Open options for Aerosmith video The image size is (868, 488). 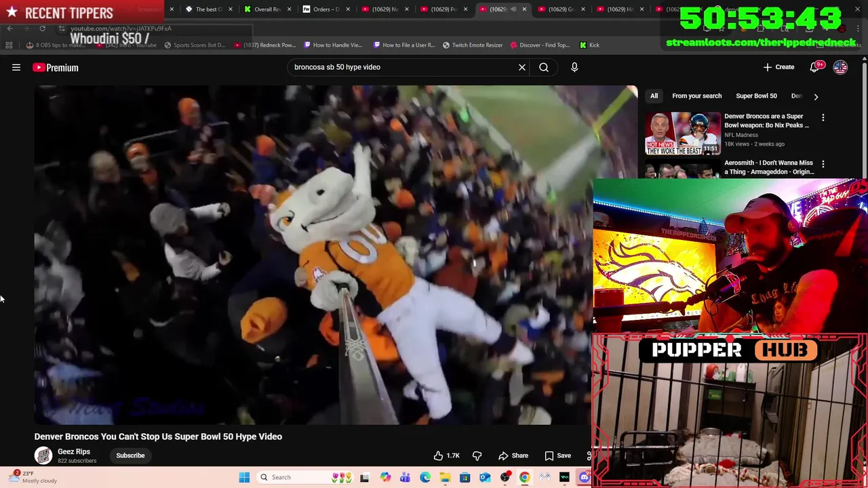coord(823,164)
